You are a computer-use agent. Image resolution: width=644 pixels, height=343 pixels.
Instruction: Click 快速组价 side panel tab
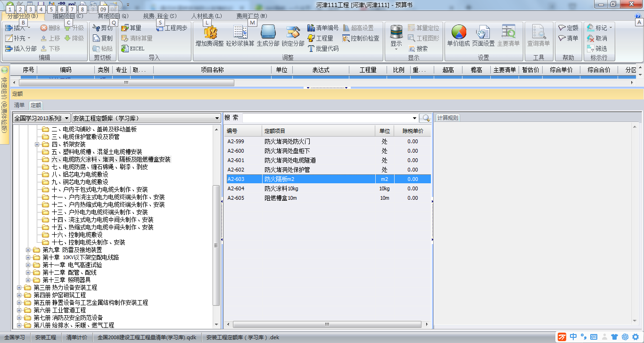[x=4, y=104]
